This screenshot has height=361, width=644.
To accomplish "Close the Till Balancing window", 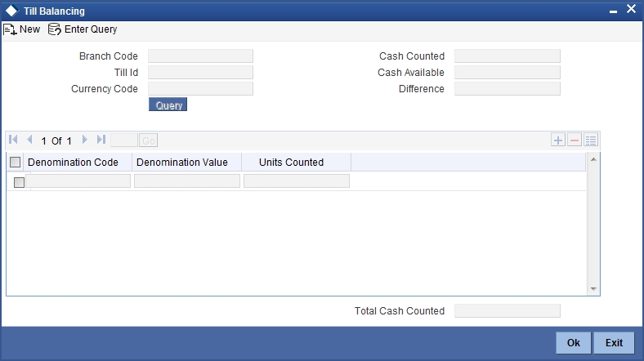I will 631,9.
